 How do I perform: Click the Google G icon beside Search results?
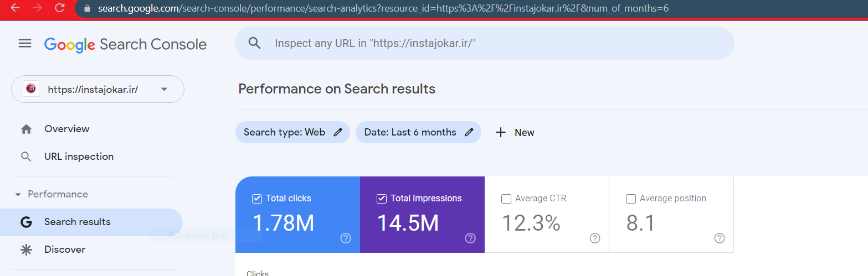pyautogui.click(x=26, y=222)
